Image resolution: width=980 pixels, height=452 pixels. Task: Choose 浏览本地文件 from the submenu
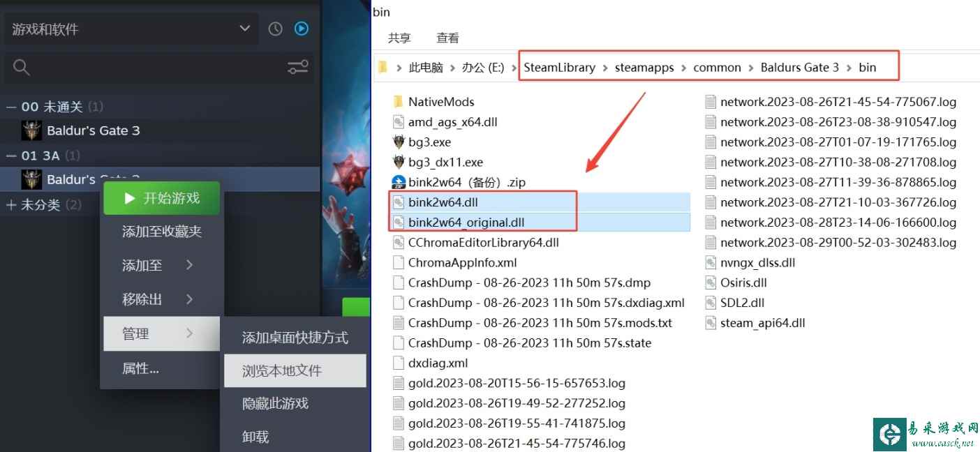tap(295, 370)
